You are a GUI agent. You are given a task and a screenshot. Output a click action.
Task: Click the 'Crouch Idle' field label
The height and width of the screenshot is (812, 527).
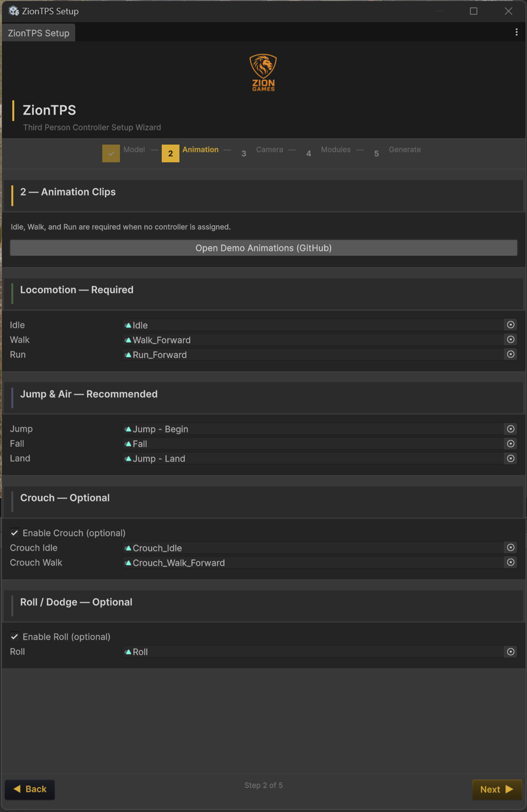(x=34, y=548)
